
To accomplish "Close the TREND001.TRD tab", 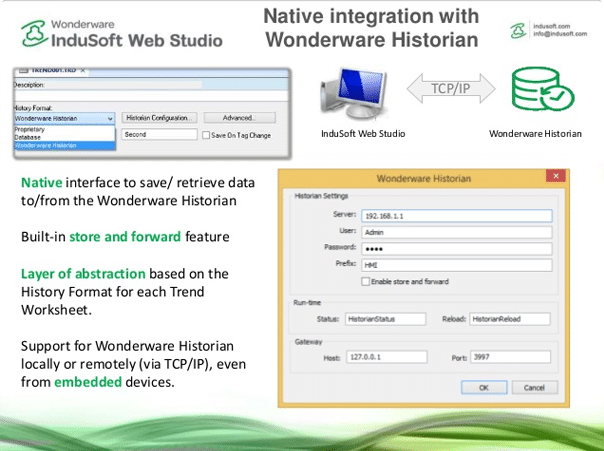I will click(x=83, y=70).
